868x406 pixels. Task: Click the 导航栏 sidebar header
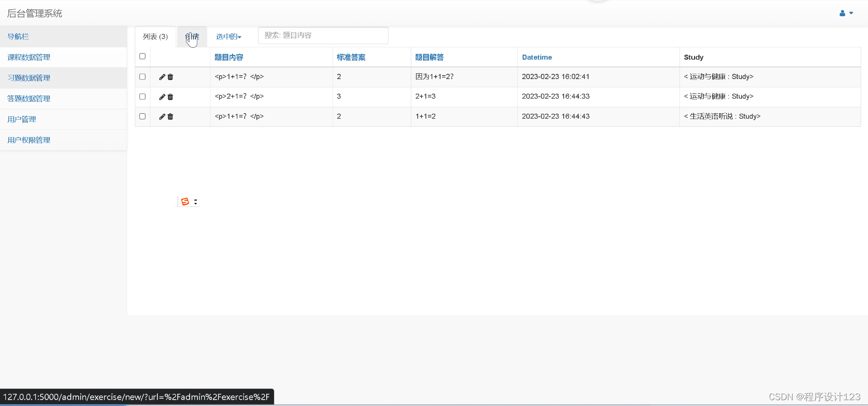pos(64,37)
